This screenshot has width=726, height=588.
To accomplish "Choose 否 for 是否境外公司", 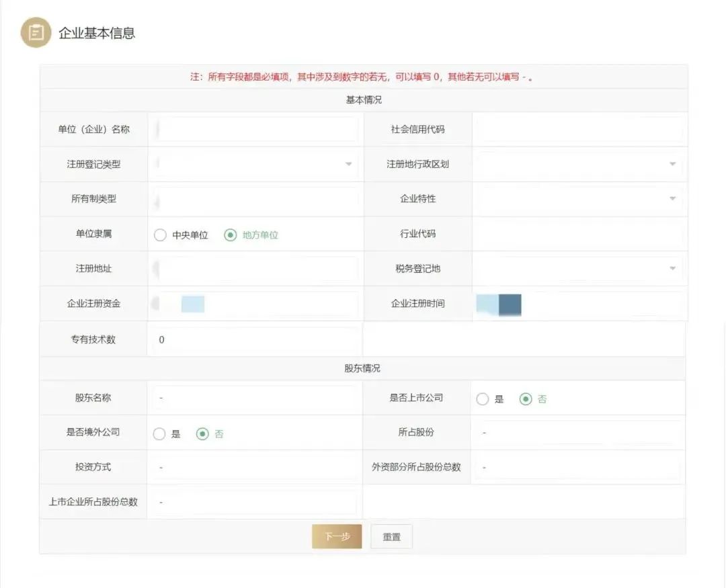I will pyautogui.click(x=202, y=434).
